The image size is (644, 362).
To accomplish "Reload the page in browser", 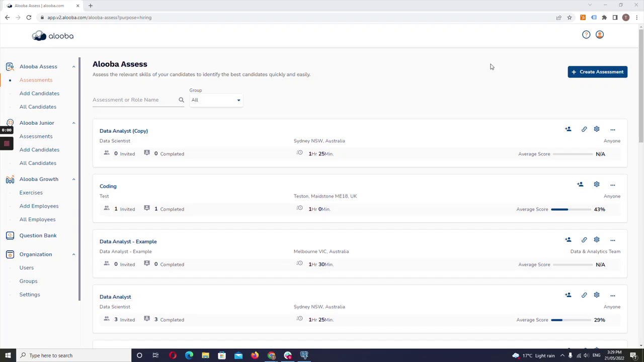I will click(29, 18).
